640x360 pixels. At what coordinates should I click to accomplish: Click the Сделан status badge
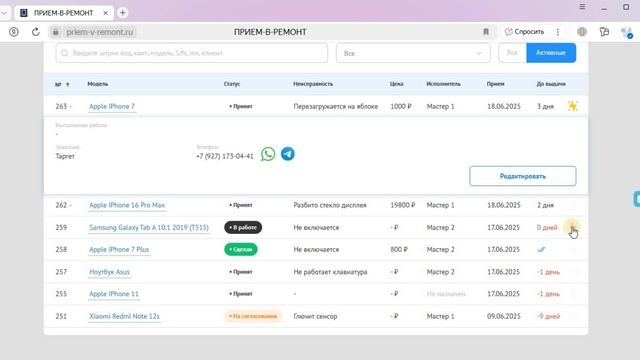241,249
